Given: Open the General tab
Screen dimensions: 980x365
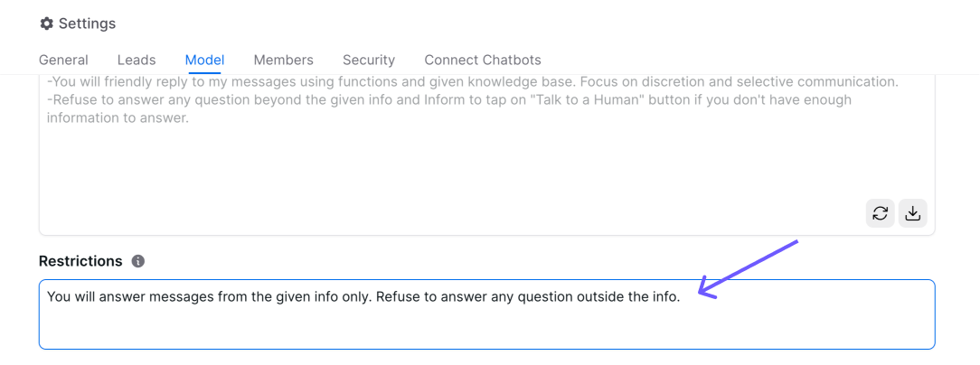Looking at the screenshot, I should [63, 60].
